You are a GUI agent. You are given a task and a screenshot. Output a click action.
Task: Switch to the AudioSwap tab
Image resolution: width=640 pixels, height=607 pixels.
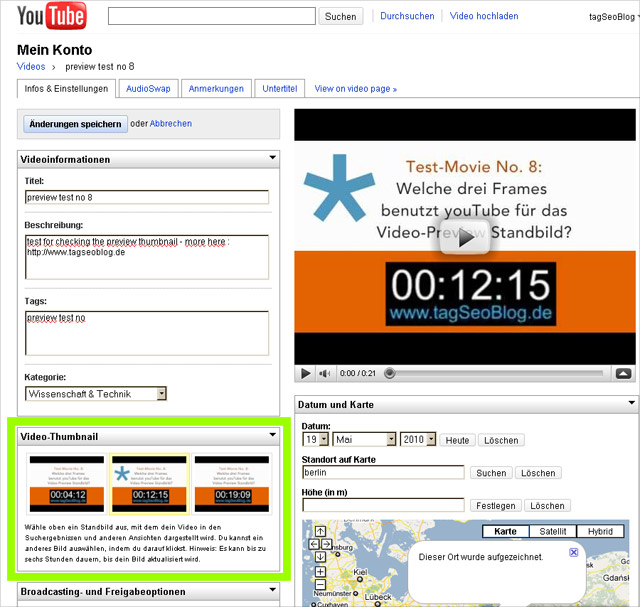[148, 89]
